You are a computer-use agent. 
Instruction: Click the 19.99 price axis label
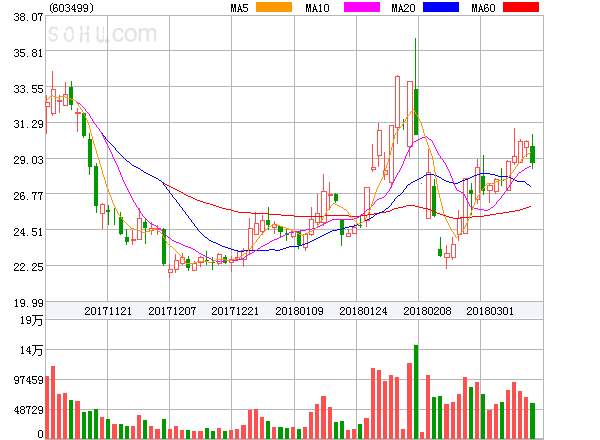(28, 303)
